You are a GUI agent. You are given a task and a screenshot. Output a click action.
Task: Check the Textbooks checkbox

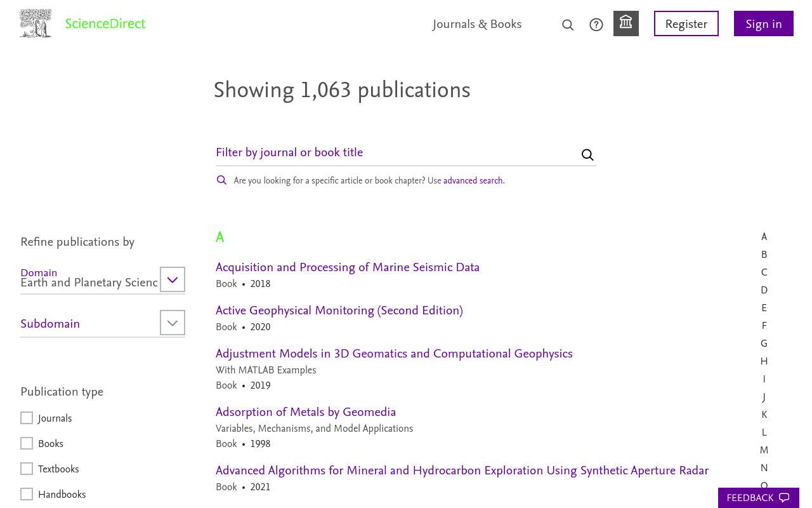27,469
